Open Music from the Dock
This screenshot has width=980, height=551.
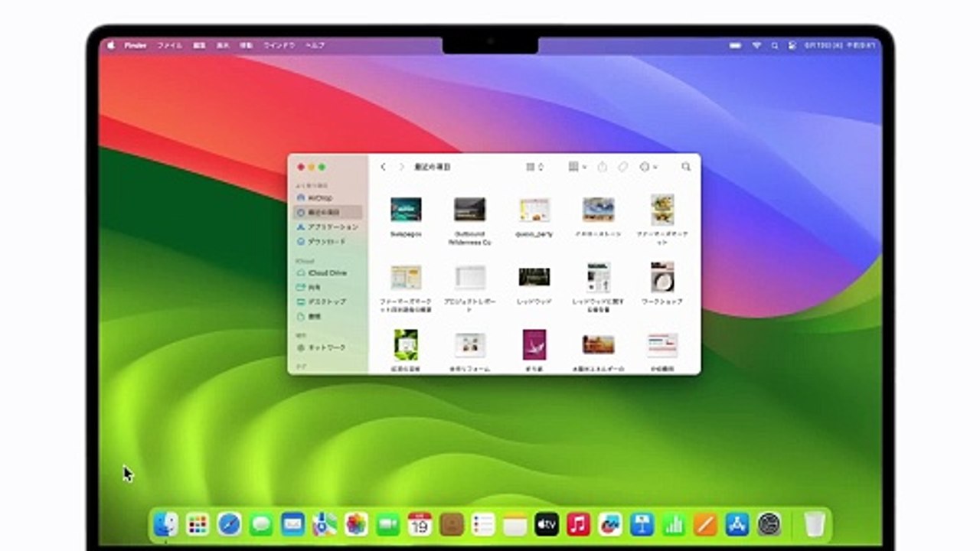point(579,524)
